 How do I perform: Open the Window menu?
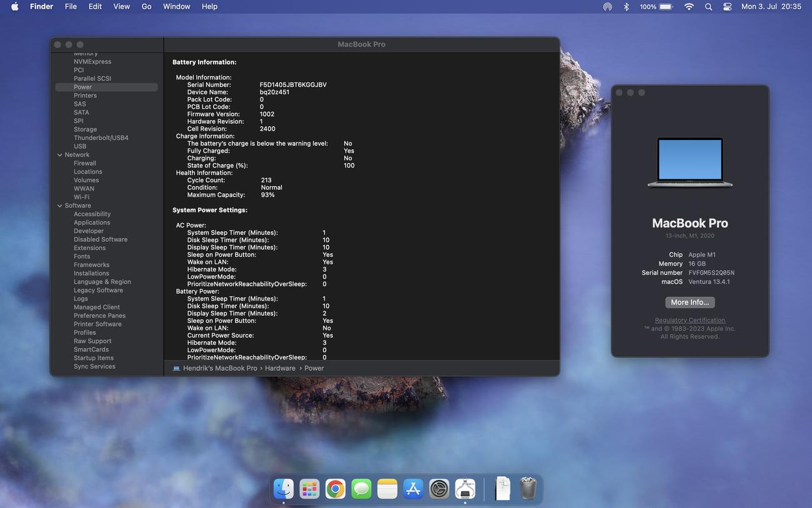[x=176, y=6]
